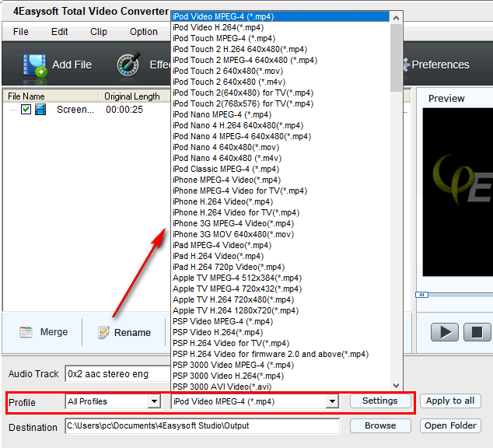Viewport: 493px width, 448px height.
Task: Select iPod Touch 2 MPEG-4 640x480 (*.mp4)
Action: click(x=281, y=60)
